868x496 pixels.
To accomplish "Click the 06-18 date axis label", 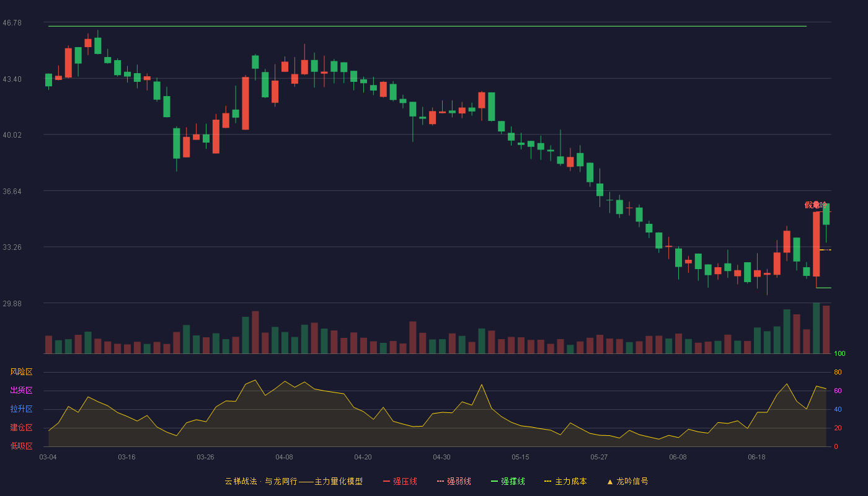I will pos(756,457).
